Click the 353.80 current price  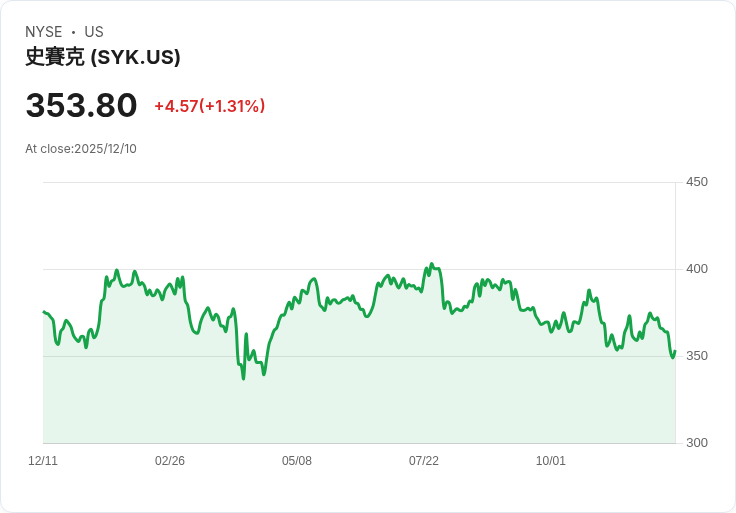point(81,105)
